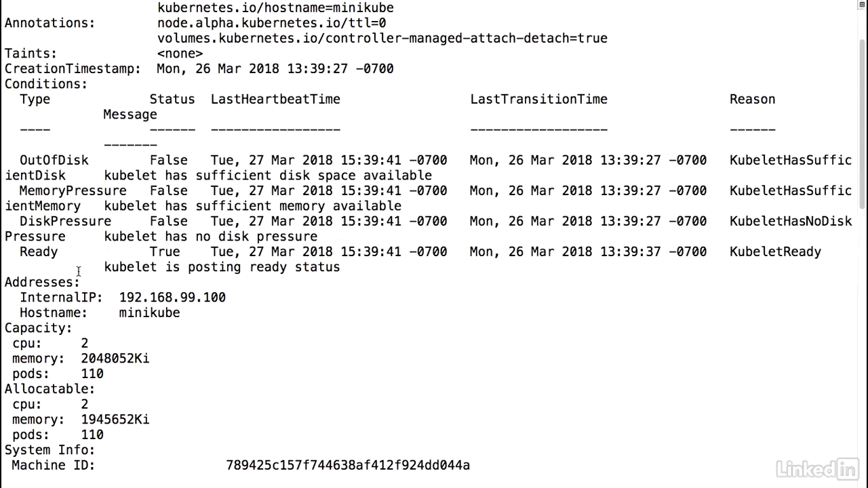Click the node.alpha.kubernetes.io/ttl=0 annotation
This screenshot has width=868, height=488.
[x=272, y=23]
